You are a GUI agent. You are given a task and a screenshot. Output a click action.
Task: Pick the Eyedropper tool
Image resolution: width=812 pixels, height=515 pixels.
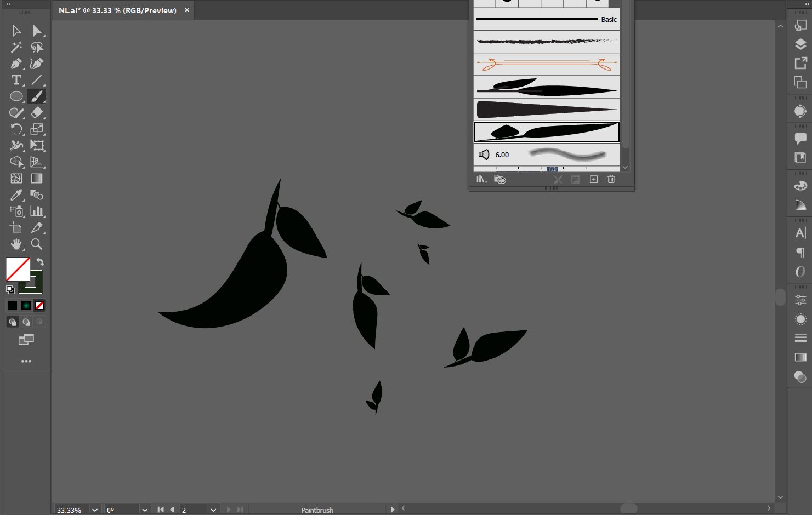pyautogui.click(x=16, y=195)
